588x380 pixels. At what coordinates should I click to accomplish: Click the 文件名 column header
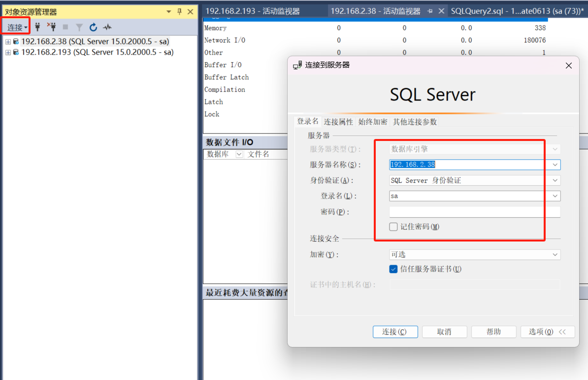259,154
